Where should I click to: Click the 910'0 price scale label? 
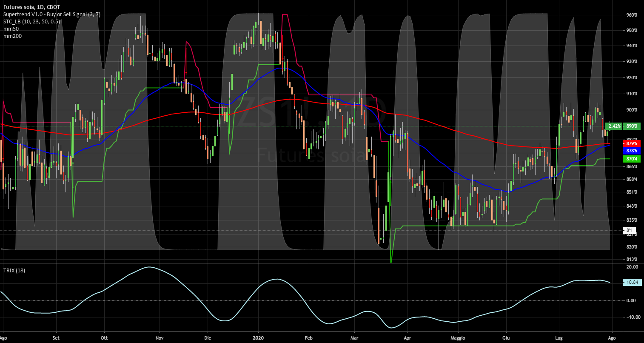point(631,94)
